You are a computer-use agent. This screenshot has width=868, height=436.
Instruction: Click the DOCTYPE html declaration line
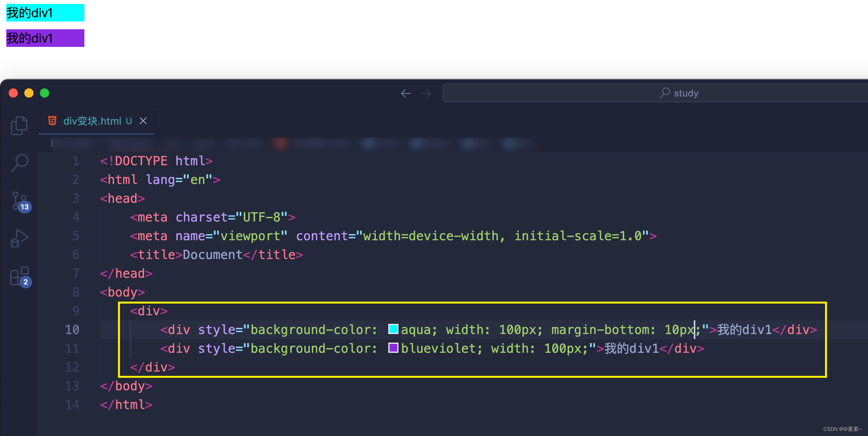click(156, 161)
